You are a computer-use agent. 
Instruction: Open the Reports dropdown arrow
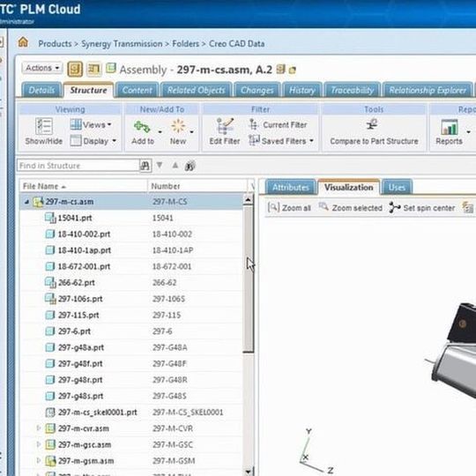click(x=469, y=132)
